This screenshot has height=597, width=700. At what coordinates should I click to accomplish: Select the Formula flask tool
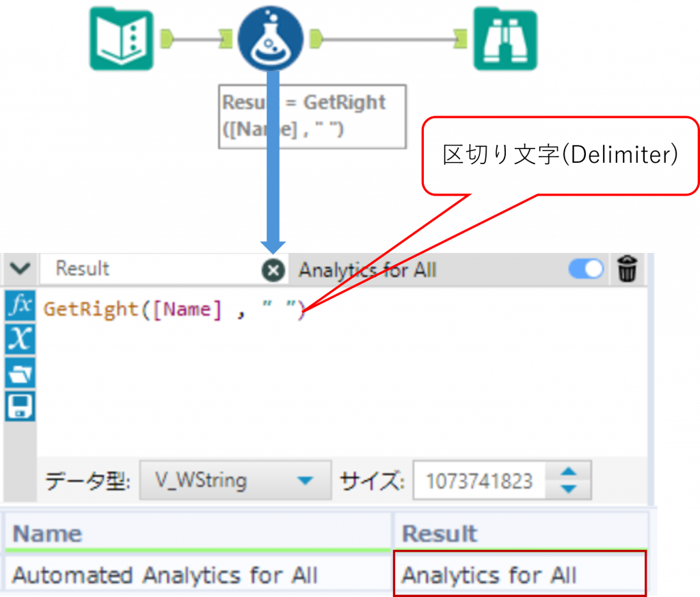pos(269,38)
